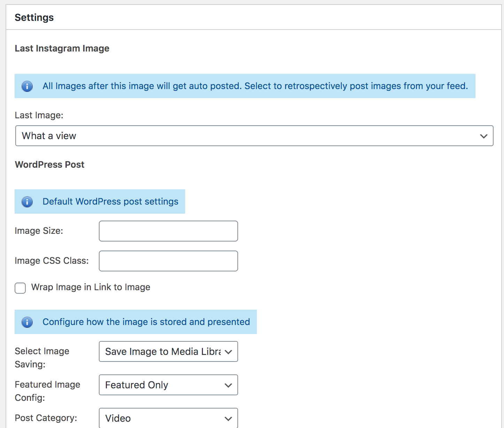The width and height of the screenshot is (504, 428).
Task: Click the WordPress Post heading
Action: click(50, 165)
